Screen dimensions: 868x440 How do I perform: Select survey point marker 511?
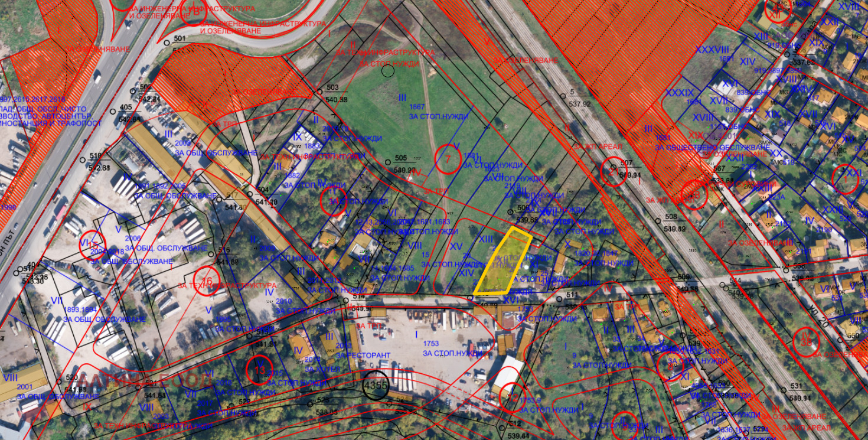(559, 299)
